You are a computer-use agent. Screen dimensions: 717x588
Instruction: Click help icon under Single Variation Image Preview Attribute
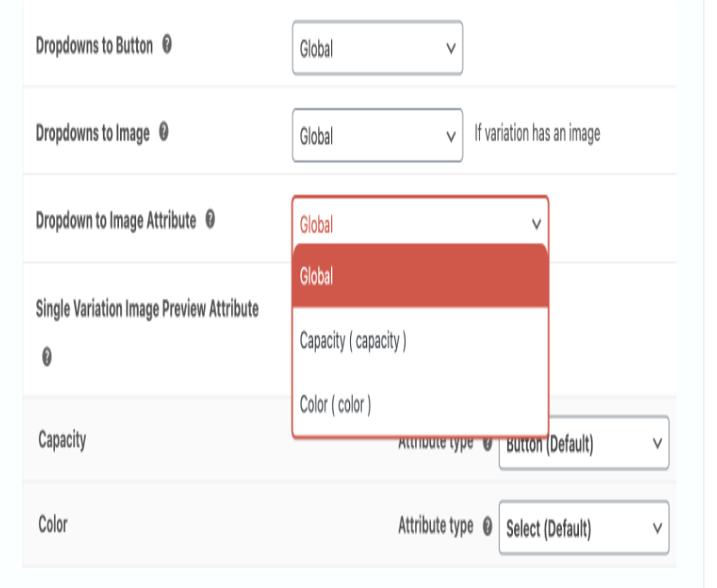click(47, 356)
